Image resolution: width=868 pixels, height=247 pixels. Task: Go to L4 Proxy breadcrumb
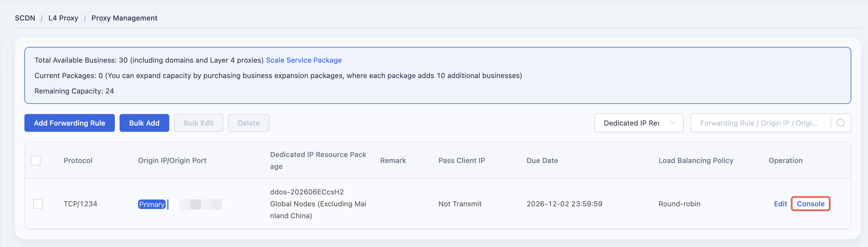pos(63,18)
